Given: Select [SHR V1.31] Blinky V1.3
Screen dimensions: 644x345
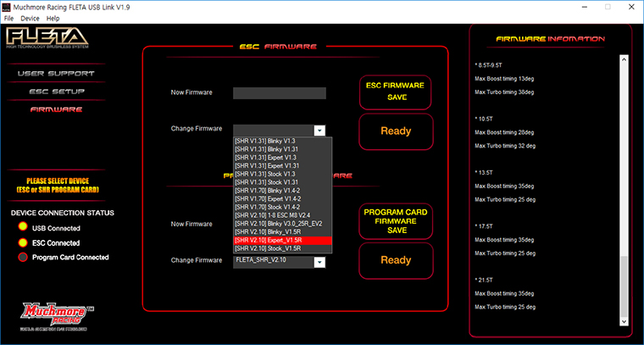Looking at the screenshot, I should [x=282, y=141].
